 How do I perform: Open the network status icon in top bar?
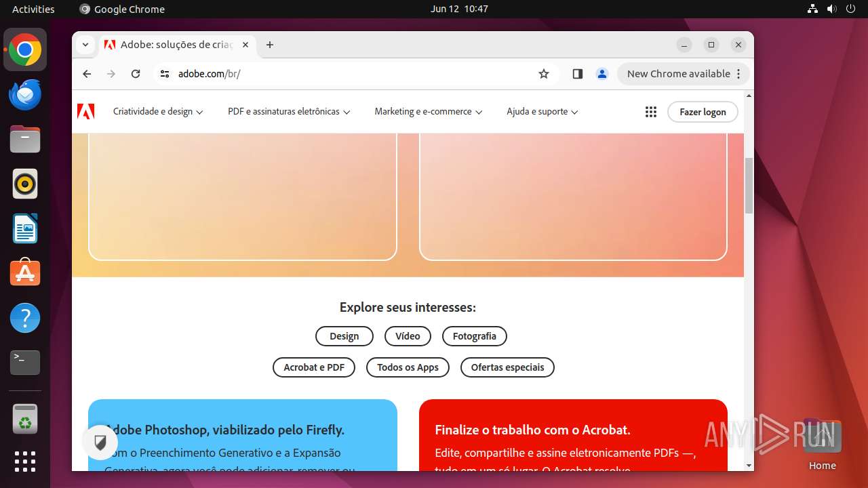coord(812,9)
